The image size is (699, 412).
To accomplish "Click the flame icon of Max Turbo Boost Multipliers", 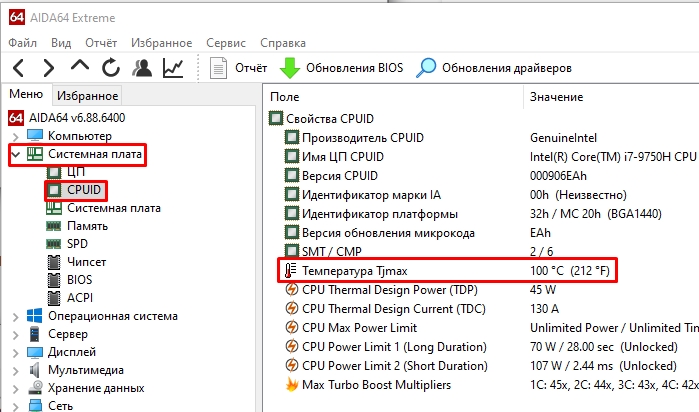I will click(x=292, y=385).
